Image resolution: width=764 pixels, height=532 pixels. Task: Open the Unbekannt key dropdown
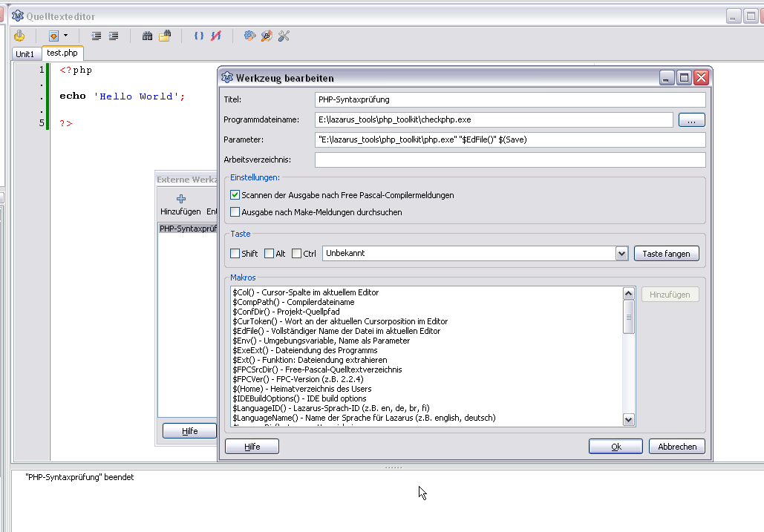coord(622,254)
